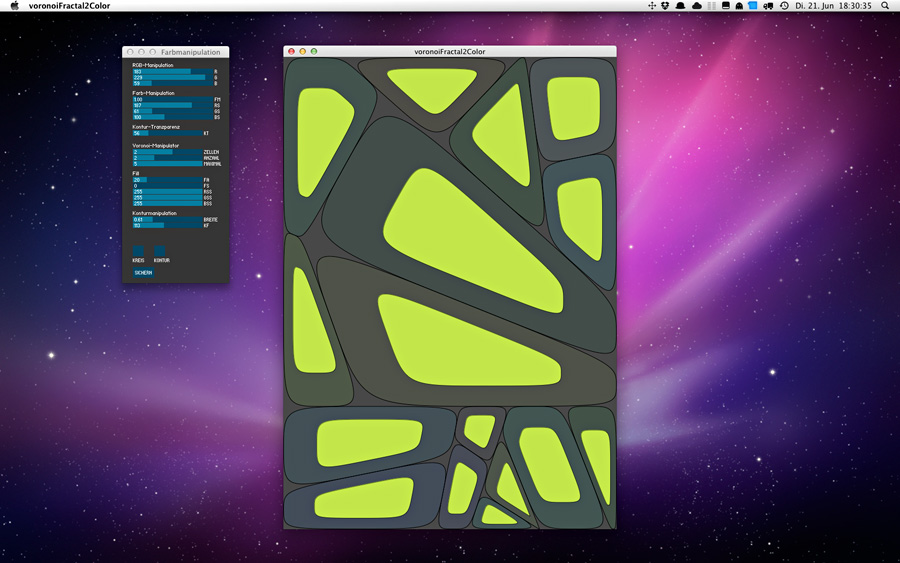Click the Time Machine clock icon
The image size is (900, 563).
[784, 6]
